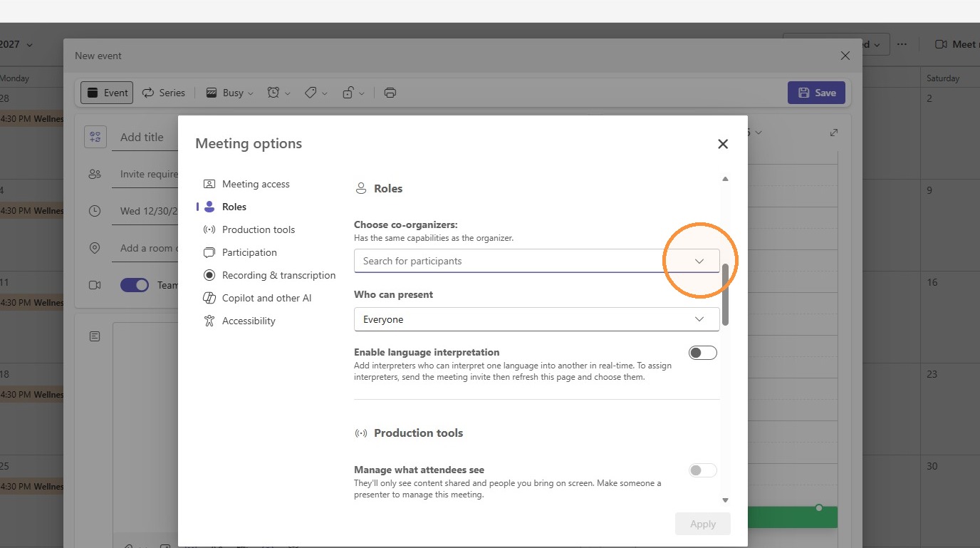Open the reminder alarm dropdown
The image size is (980, 548).
[x=278, y=93]
